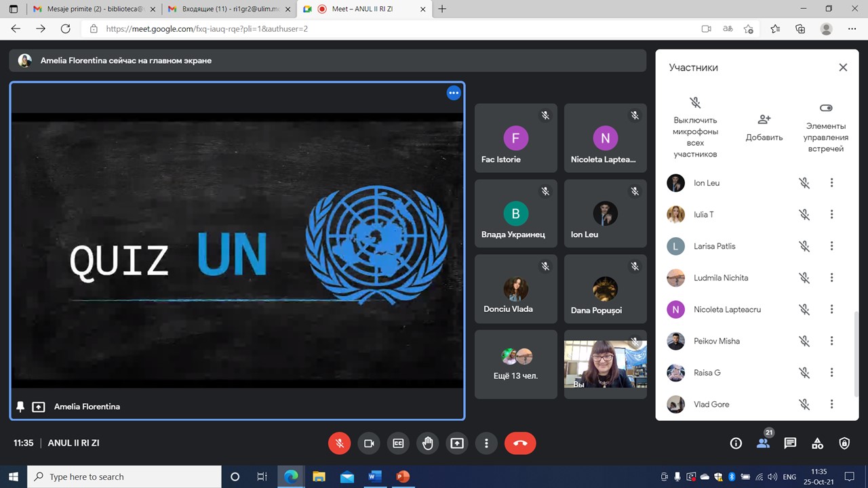868x488 pixels.
Task: Toggle the camera button
Action: 369,443
